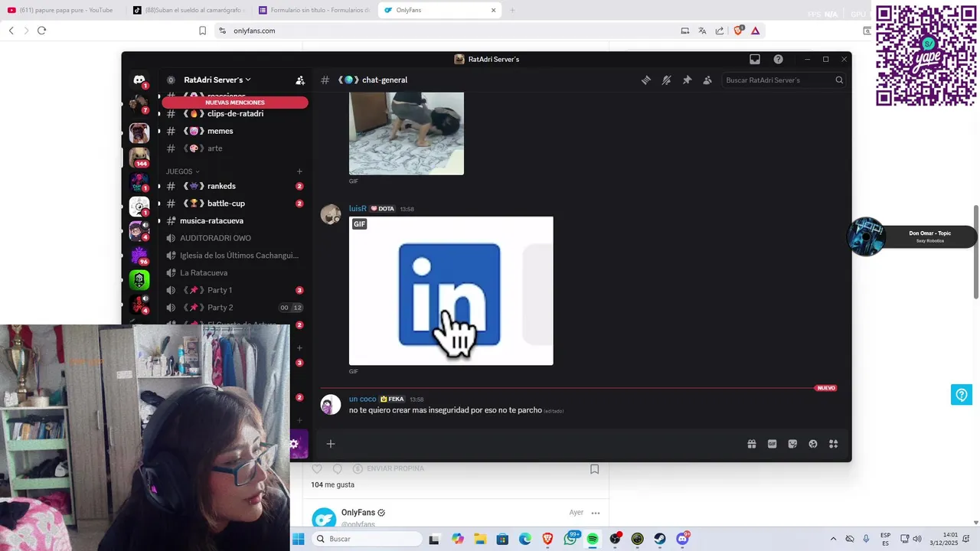Image resolution: width=980 pixels, height=551 pixels.
Task: Go back in the browser
Action: (11, 31)
